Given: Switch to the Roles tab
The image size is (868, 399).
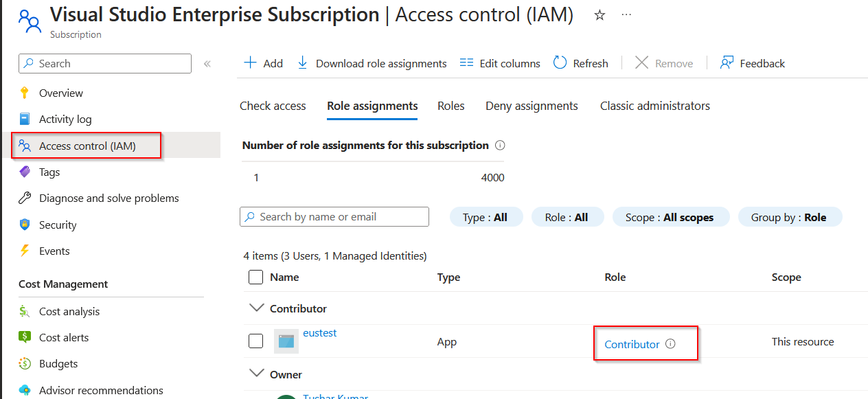Looking at the screenshot, I should pyautogui.click(x=451, y=106).
